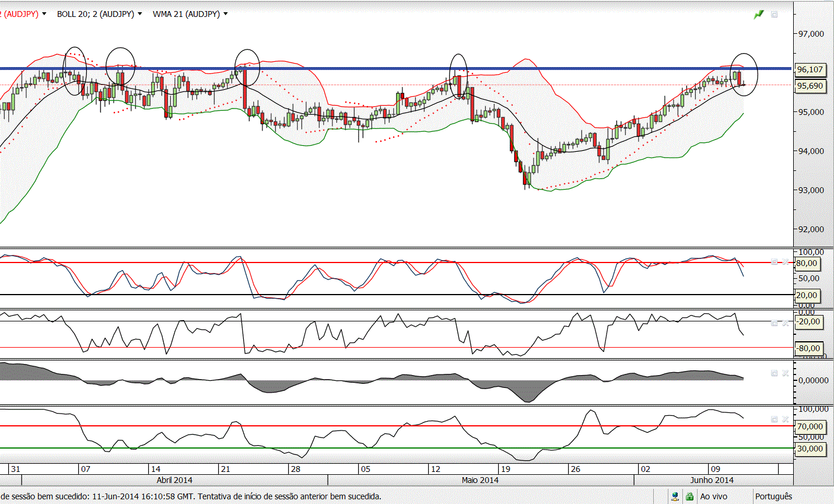
Task: Click the Maio 2014 timeline segment
Action: (x=480, y=480)
